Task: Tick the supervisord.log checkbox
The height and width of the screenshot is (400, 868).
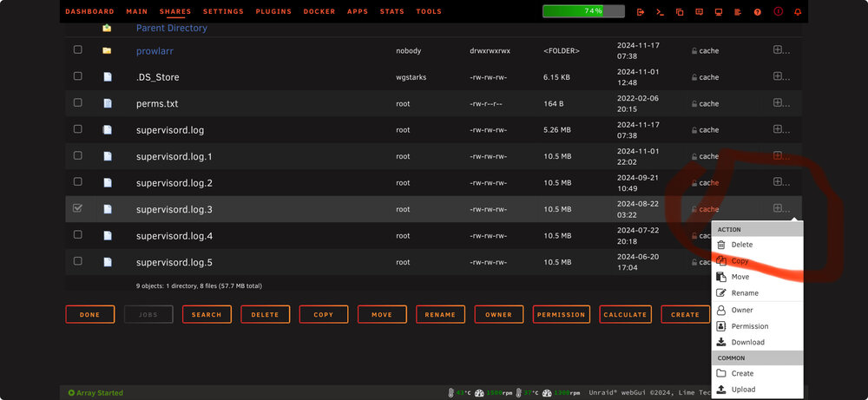Action: [x=77, y=129]
